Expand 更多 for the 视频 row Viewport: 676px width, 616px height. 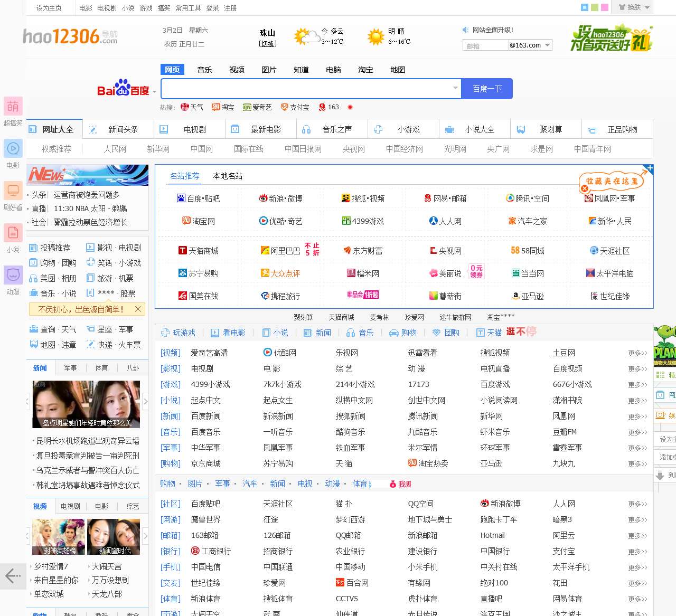click(637, 353)
